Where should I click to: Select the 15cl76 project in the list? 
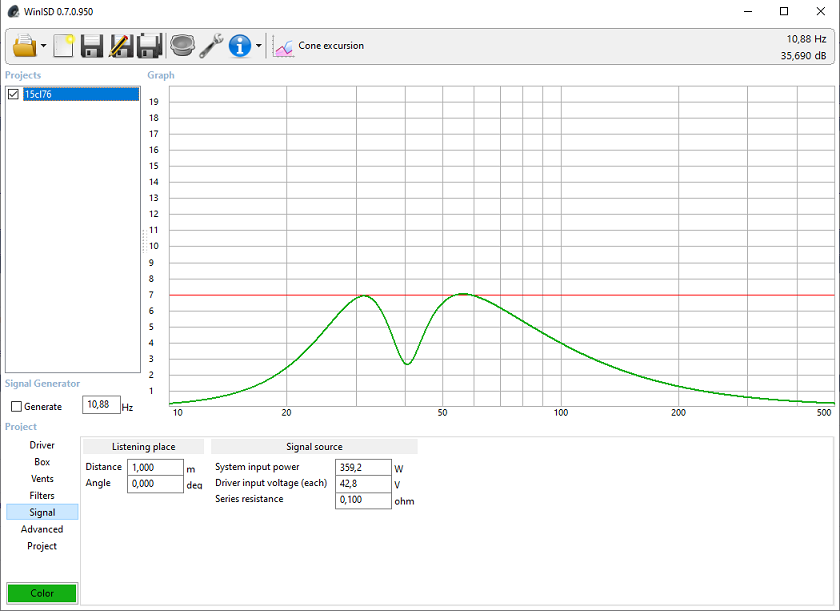(81, 94)
